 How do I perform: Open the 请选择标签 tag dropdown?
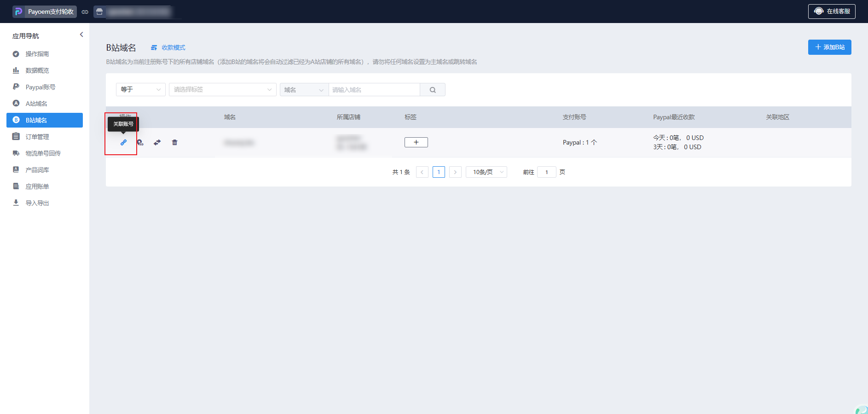point(223,89)
